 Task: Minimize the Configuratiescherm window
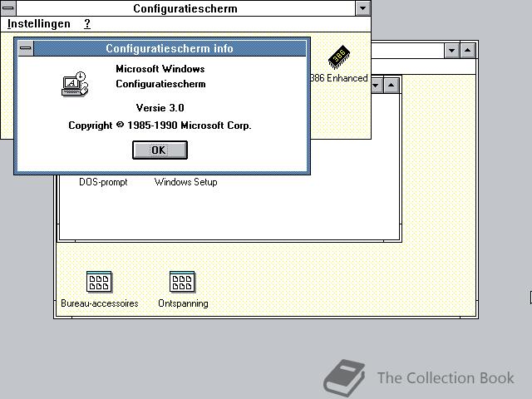(x=362, y=7)
